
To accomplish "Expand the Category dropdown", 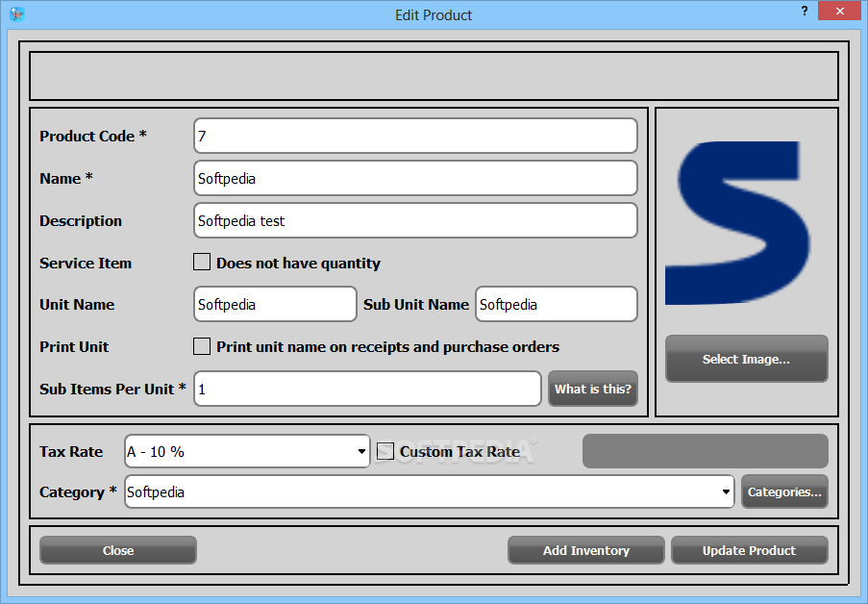I will point(429,491).
